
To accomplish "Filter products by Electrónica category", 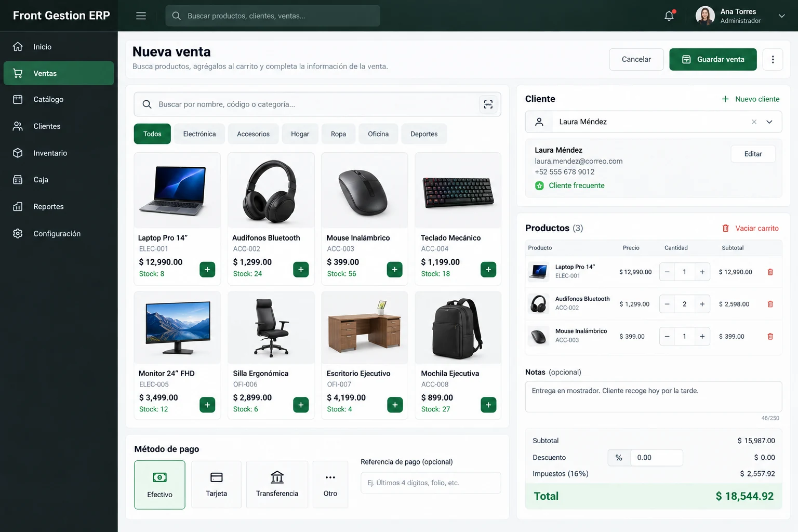I will [199, 134].
